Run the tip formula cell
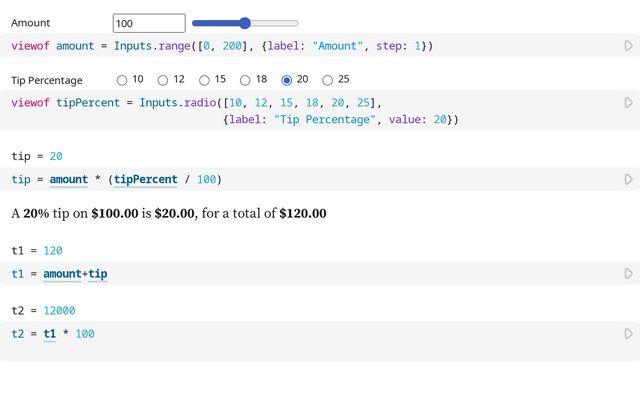Viewport: 640px width, 400px height. pos(629,179)
